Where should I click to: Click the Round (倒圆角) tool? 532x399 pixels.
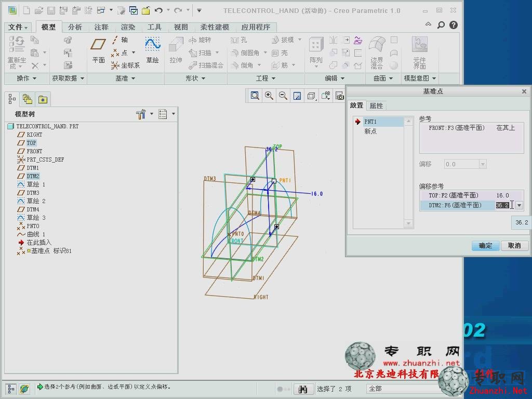(245, 52)
